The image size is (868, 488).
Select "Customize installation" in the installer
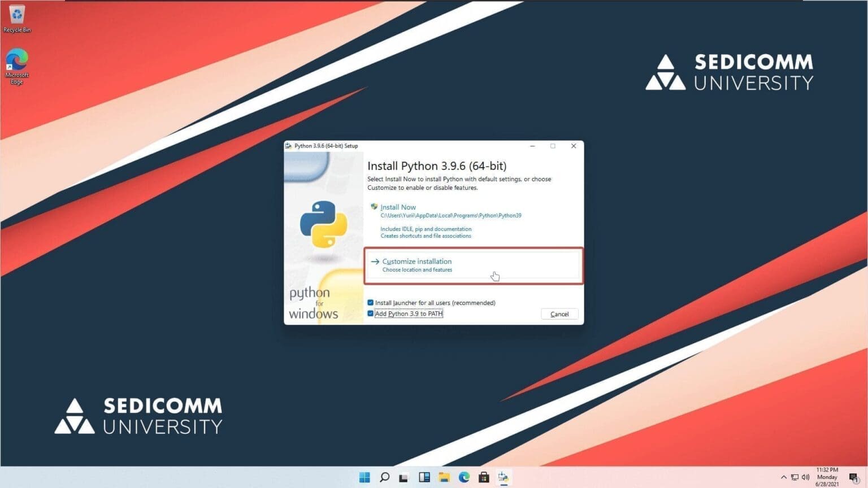(416, 262)
